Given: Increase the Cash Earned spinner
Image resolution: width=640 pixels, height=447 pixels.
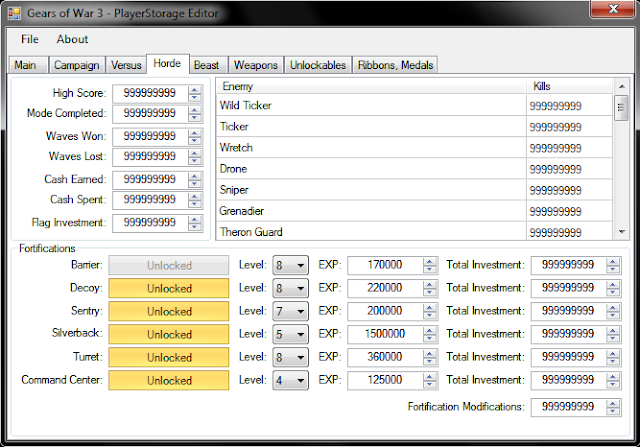Looking at the screenshot, I should point(195,176).
